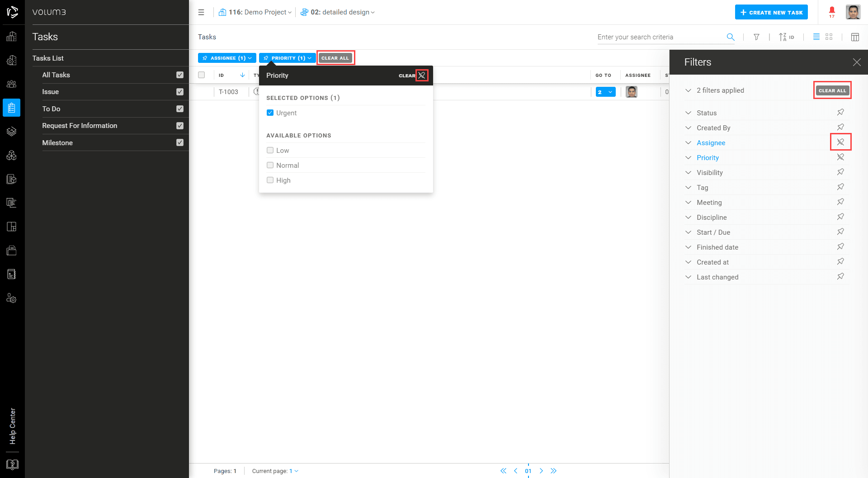Unpin the Priority filter in panel
The image size is (868, 478).
tap(840, 157)
